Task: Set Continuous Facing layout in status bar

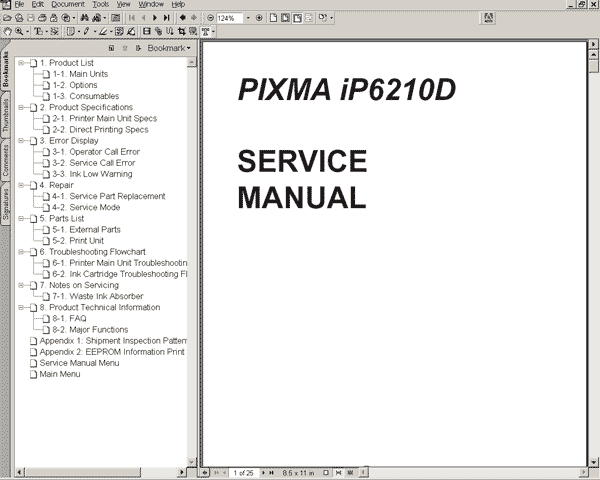Action: (x=350, y=473)
